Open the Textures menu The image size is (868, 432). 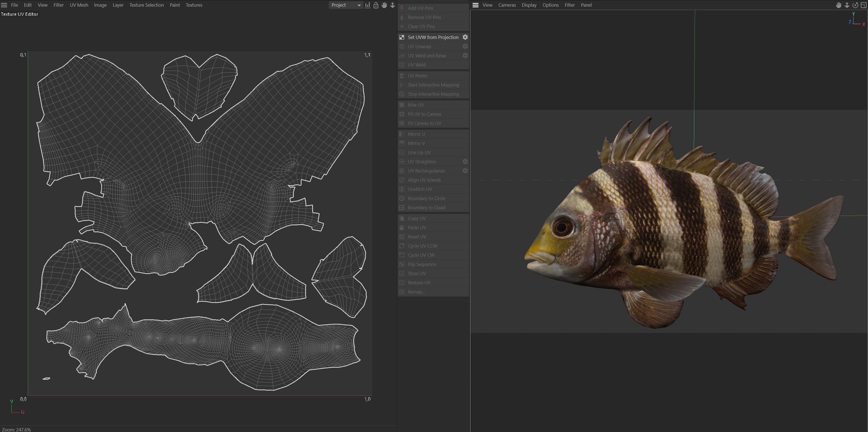(194, 5)
